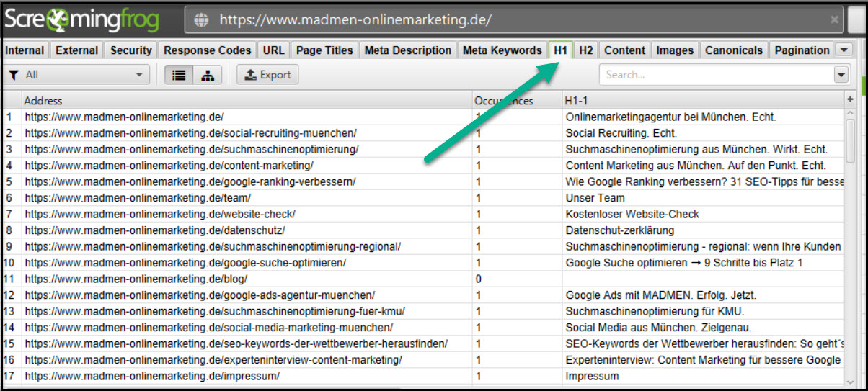Screen dimensions: 868x391
Task: Sort by the H1-1 column header
Action: pyautogui.click(x=703, y=101)
